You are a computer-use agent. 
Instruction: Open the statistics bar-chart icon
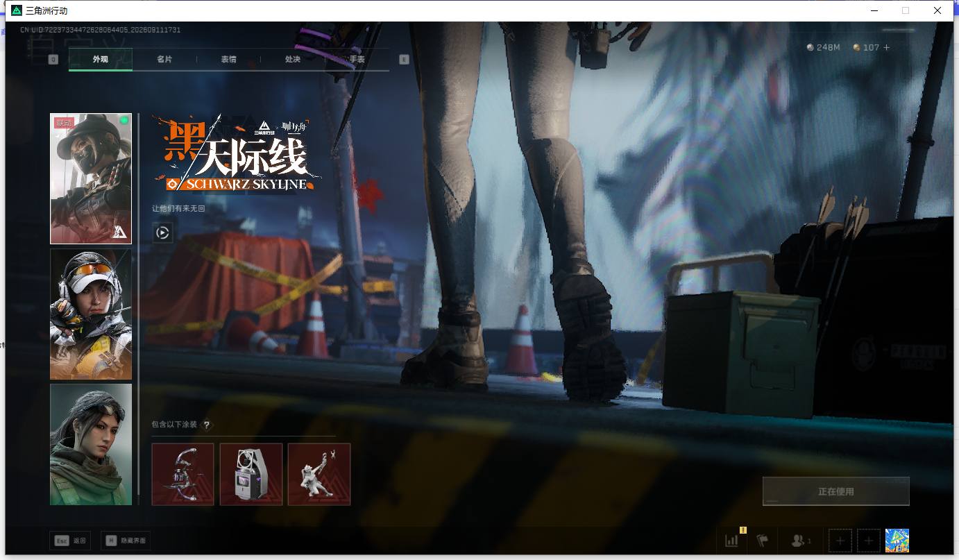point(731,541)
